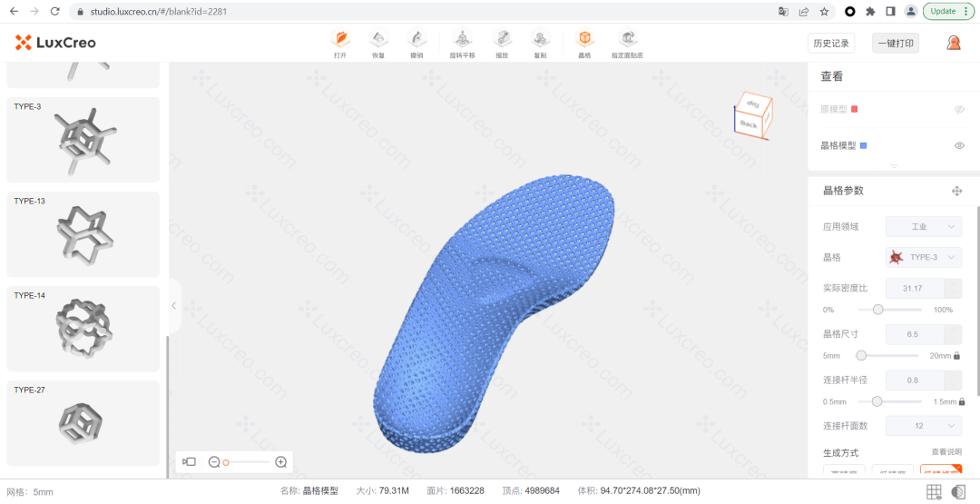Click the 实际密度比 value stepper arrows
This screenshot has height=504, width=980.
coord(953,288)
